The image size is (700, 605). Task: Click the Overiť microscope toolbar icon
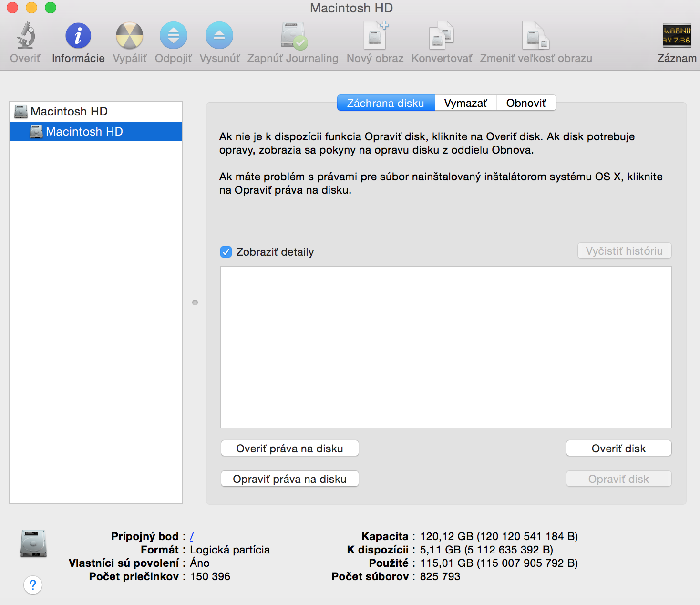click(x=25, y=36)
